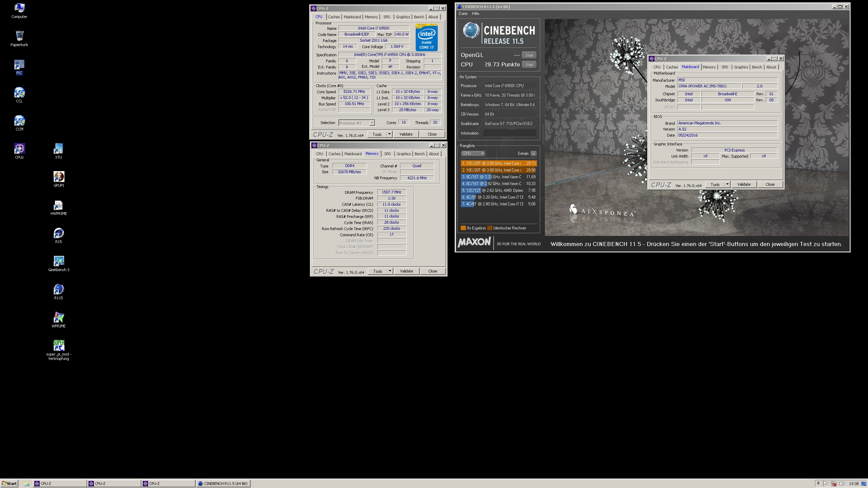Click the Cinebench window title icon
Screen dimensions: 868x488
(459, 7)
